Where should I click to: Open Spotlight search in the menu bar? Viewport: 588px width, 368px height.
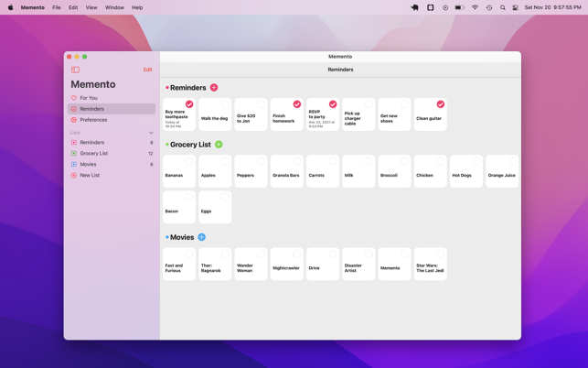pos(502,7)
